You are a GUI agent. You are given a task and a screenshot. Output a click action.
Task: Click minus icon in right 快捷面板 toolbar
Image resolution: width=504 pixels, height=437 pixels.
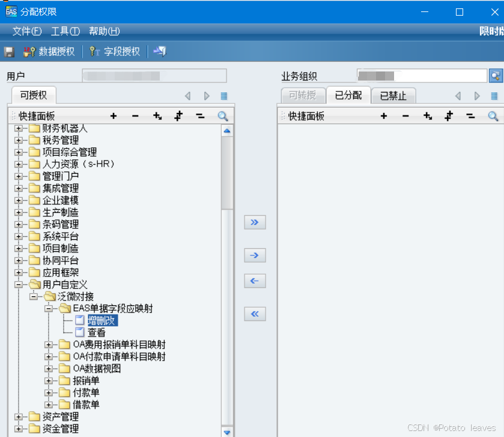pos(405,116)
